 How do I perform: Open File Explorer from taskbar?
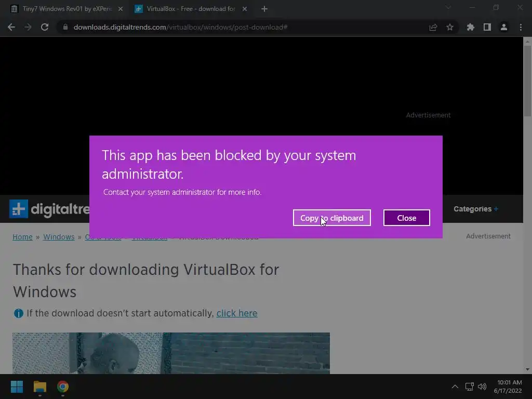[39, 387]
